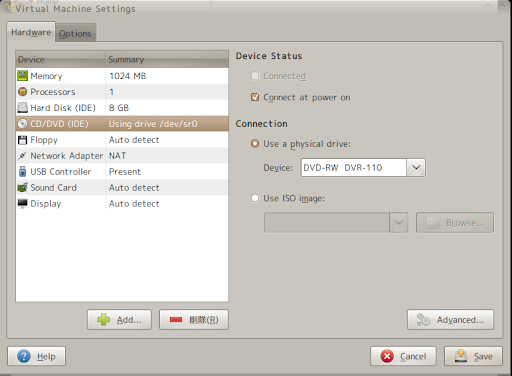Viewport: 512px width, 376px height.
Task: Click the Help button
Action: [37, 356]
